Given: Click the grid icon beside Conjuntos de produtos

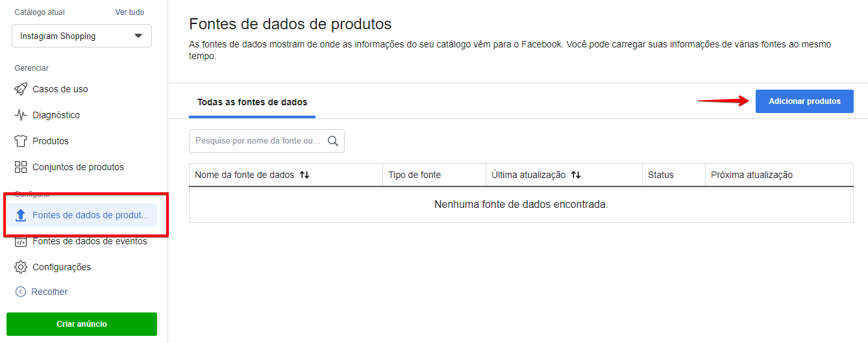Looking at the screenshot, I should pos(21,167).
